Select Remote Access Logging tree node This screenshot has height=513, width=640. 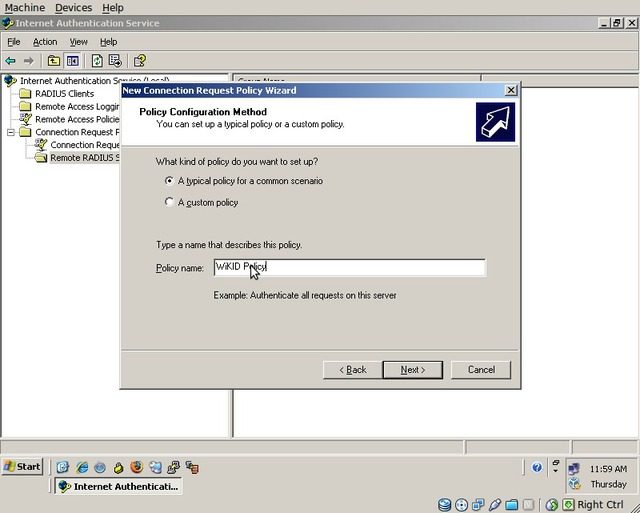pyautogui.click(x=76, y=107)
